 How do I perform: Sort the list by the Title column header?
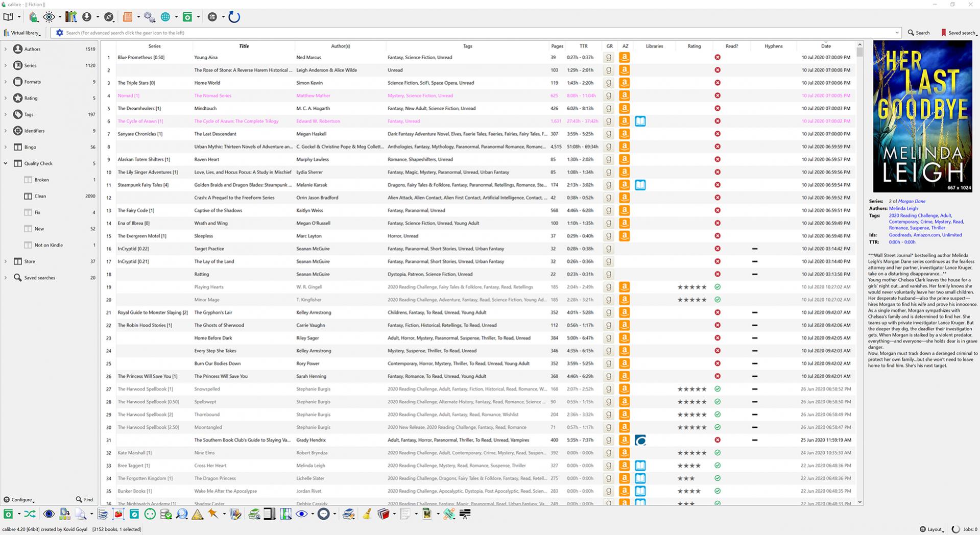244,46
